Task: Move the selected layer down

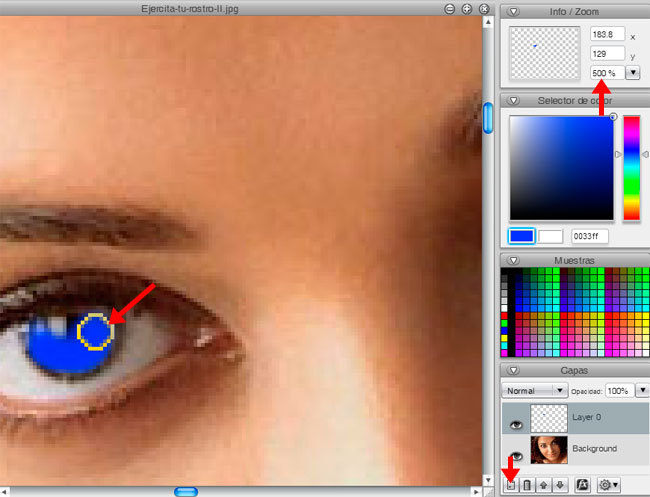Action: [560, 485]
